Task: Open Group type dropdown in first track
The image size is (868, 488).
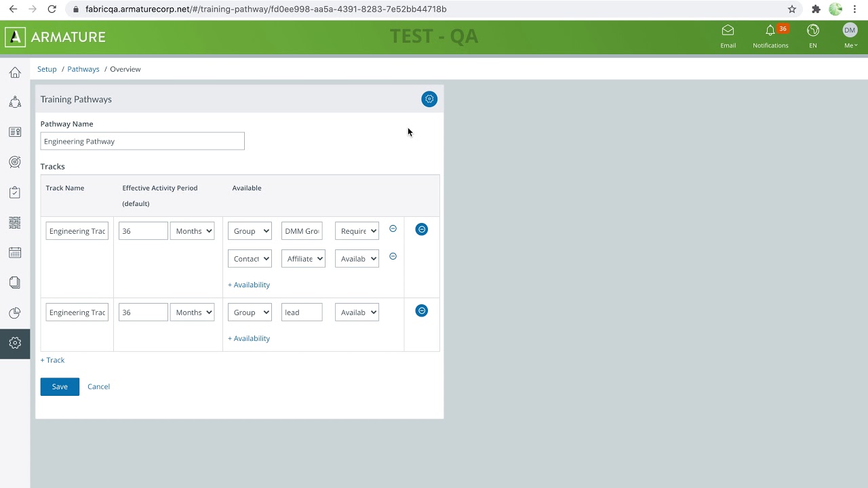Action: (x=250, y=231)
